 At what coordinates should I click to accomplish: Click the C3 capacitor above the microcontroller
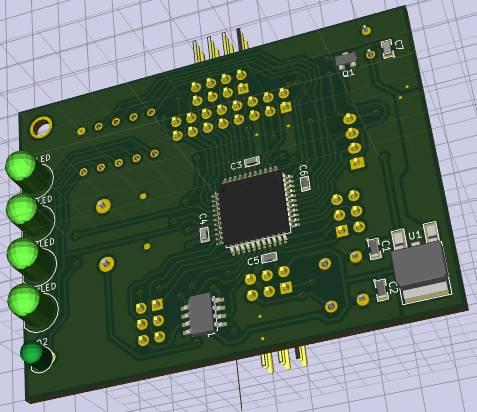(x=252, y=162)
